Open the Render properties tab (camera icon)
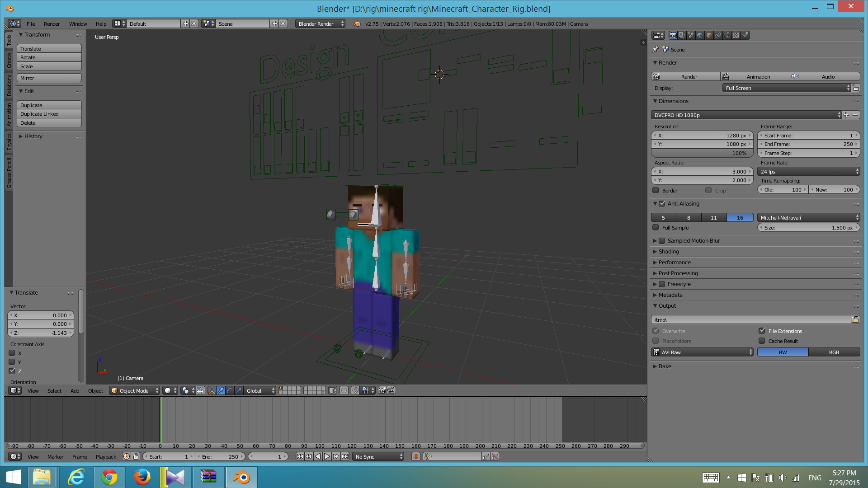The width and height of the screenshot is (868, 488). [x=673, y=35]
